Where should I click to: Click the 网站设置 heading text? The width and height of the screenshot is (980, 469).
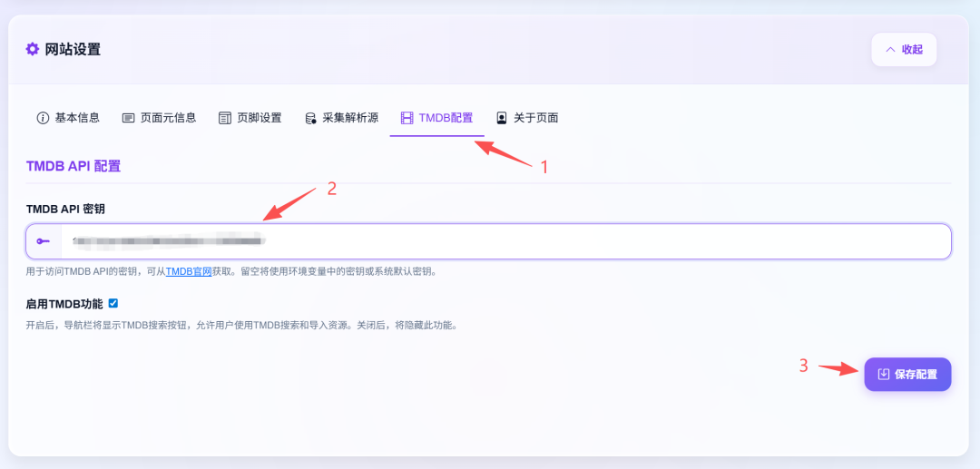click(73, 49)
